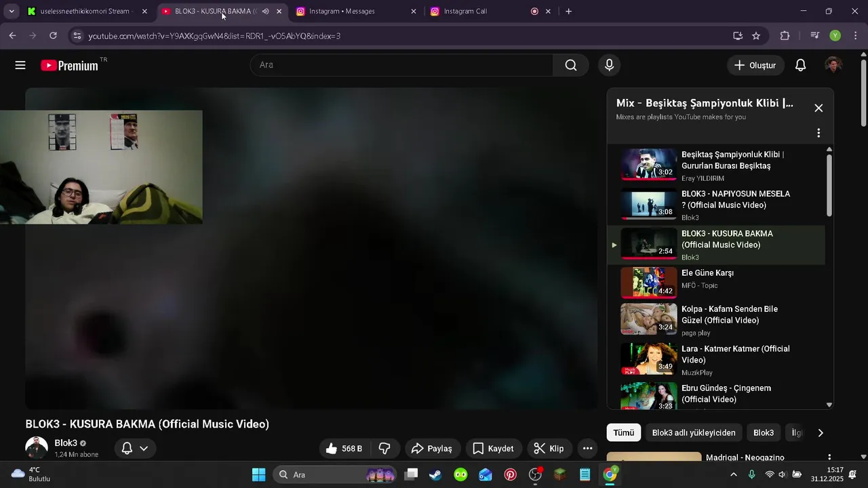Open Chrome three-dot menu
This screenshot has width=868, height=488.
tap(855, 36)
